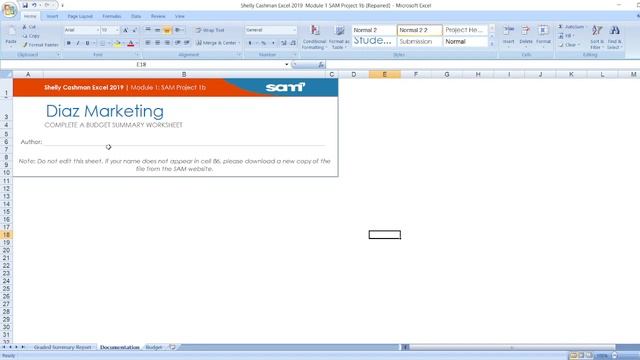
Task: Switch to the Review ribbon tab
Action: [158, 16]
